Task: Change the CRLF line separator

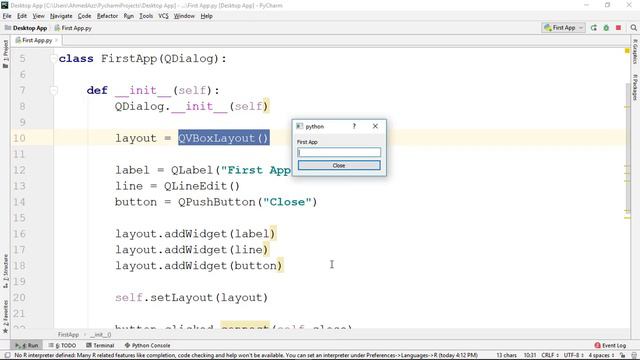Action: [x=550, y=355]
